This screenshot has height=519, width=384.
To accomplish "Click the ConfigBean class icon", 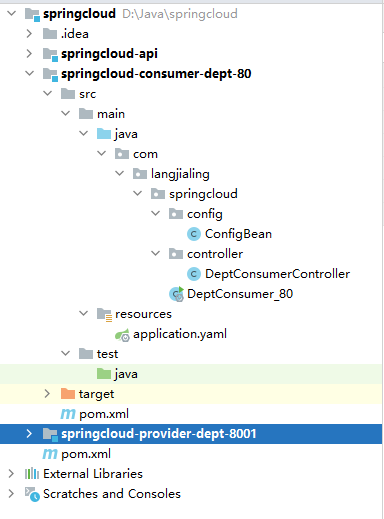I will (x=194, y=234).
